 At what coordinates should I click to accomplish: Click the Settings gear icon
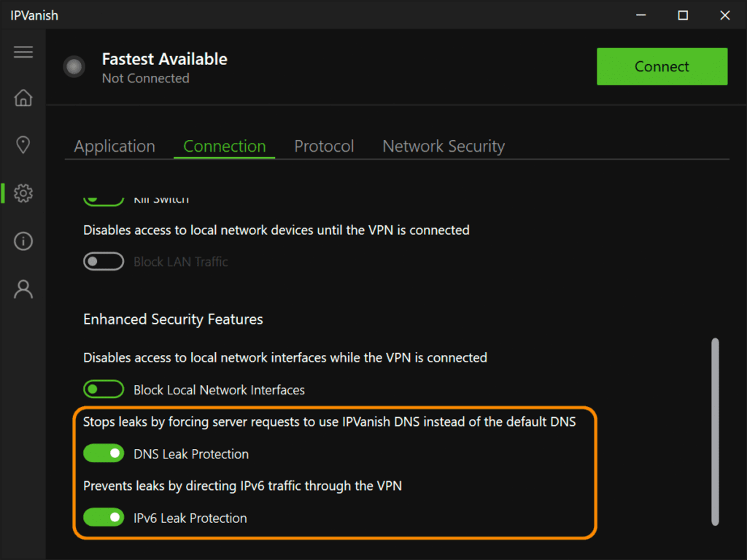(x=23, y=193)
